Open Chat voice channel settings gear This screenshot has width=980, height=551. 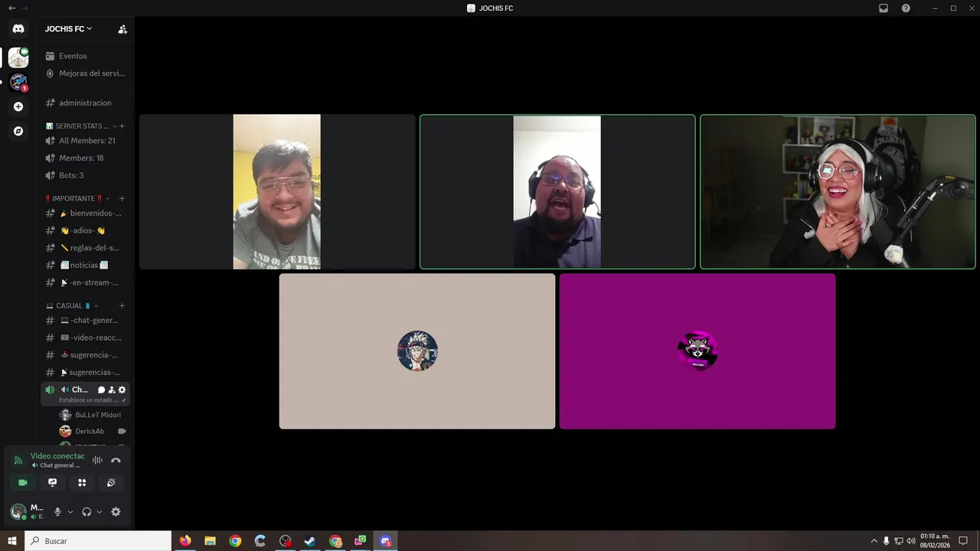[122, 390]
